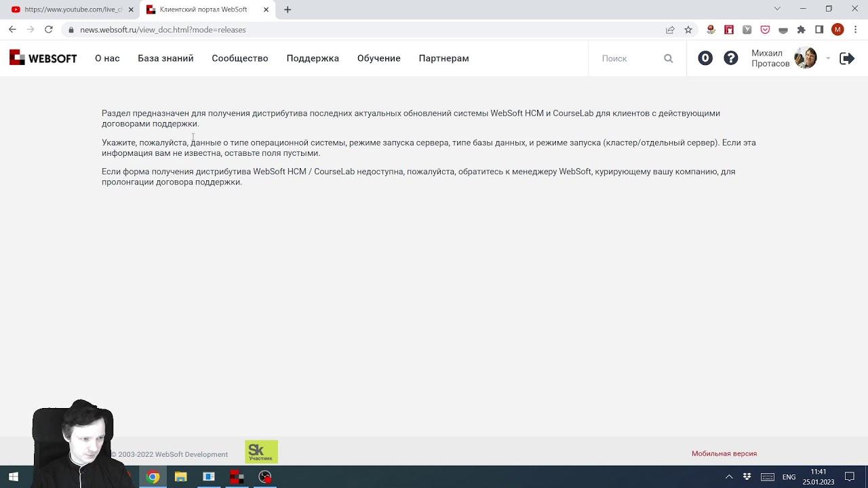Open the Windows Start menu
868x488 pixels.
point(14,477)
